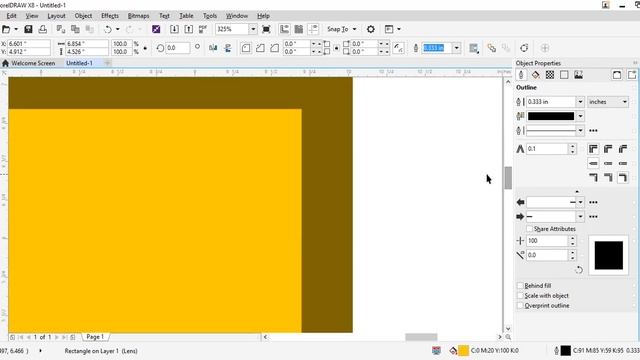Click the Application launcher icon
The height and width of the screenshot is (360, 640).
389,29
